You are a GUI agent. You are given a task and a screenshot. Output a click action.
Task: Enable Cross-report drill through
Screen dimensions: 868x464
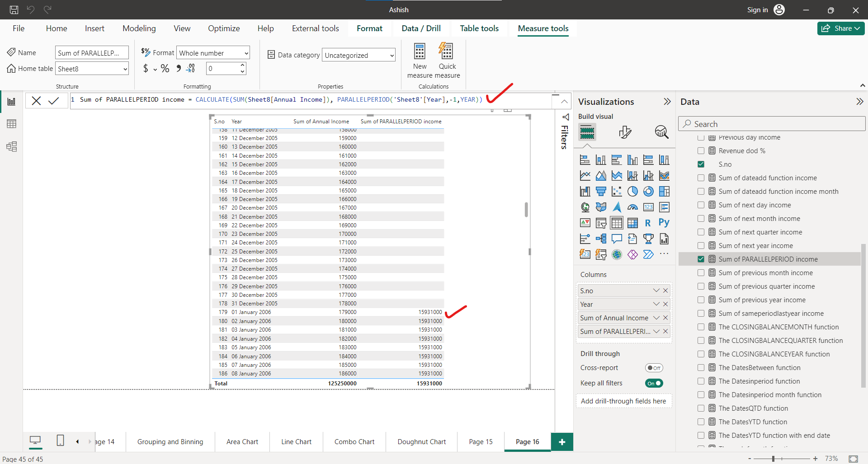click(654, 367)
